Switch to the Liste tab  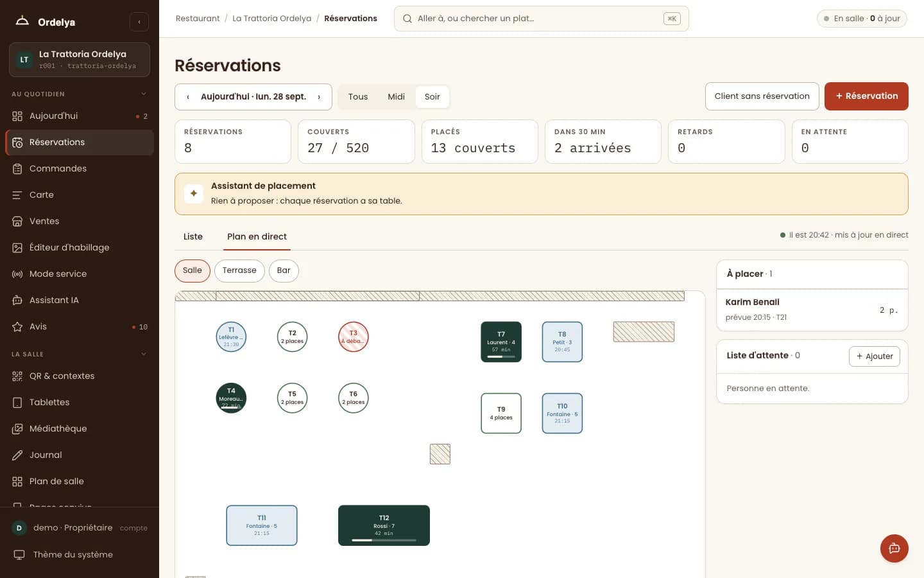click(x=193, y=237)
